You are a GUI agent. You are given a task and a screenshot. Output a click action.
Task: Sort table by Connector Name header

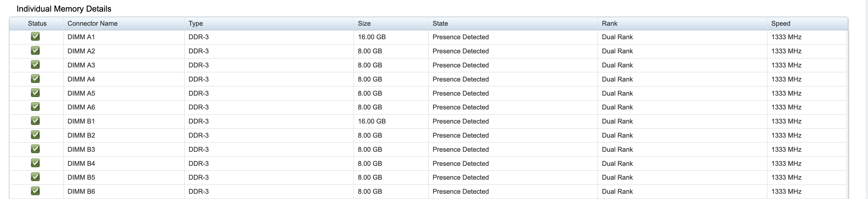pyautogui.click(x=92, y=23)
